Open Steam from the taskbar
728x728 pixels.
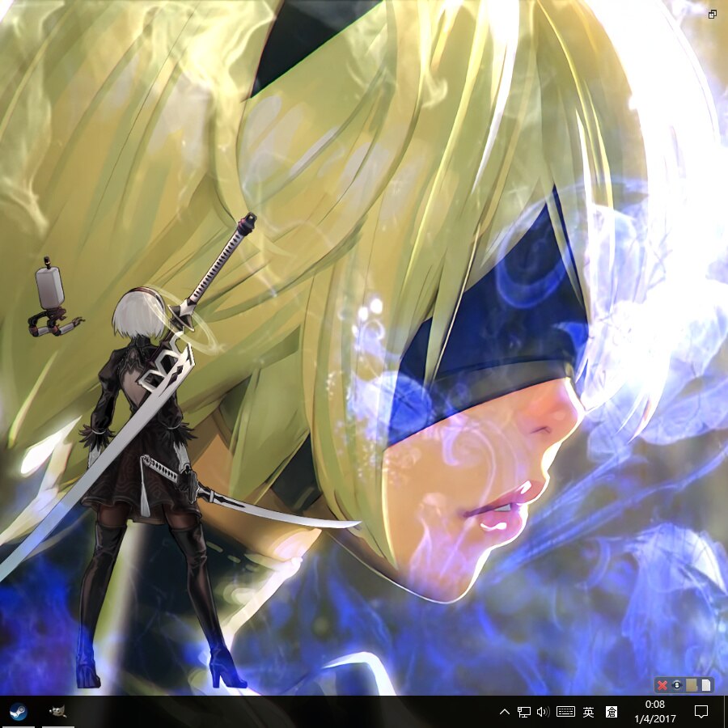click(17, 712)
